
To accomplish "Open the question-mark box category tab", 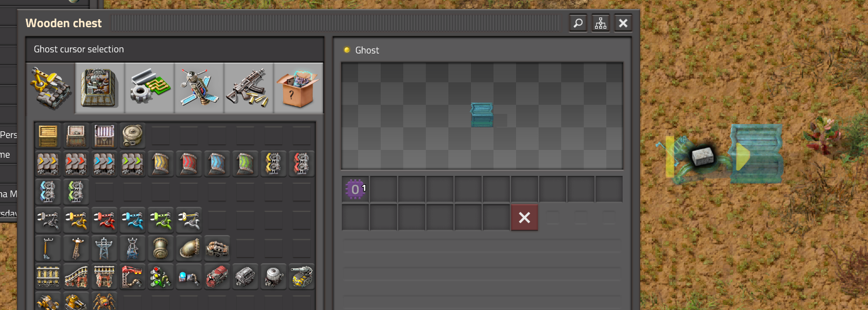I will pyautogui.click(x=298, y=88).
